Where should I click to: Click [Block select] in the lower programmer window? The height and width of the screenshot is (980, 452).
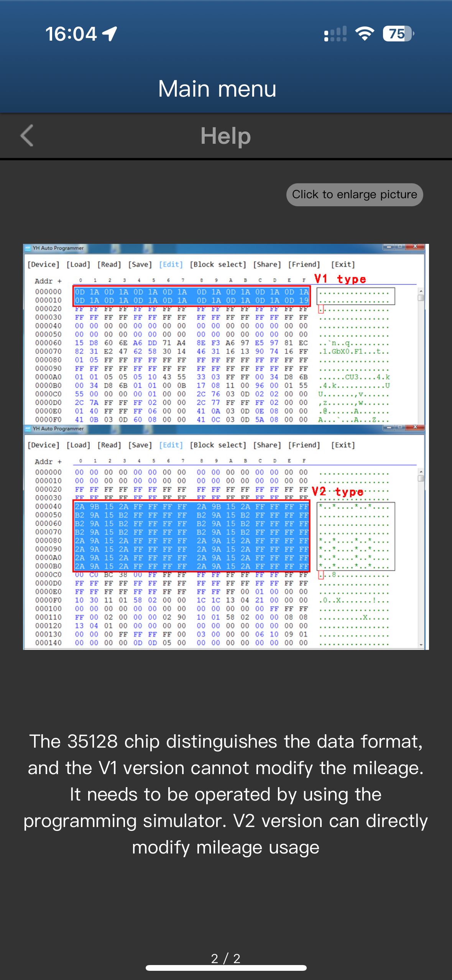coord(218,445)
